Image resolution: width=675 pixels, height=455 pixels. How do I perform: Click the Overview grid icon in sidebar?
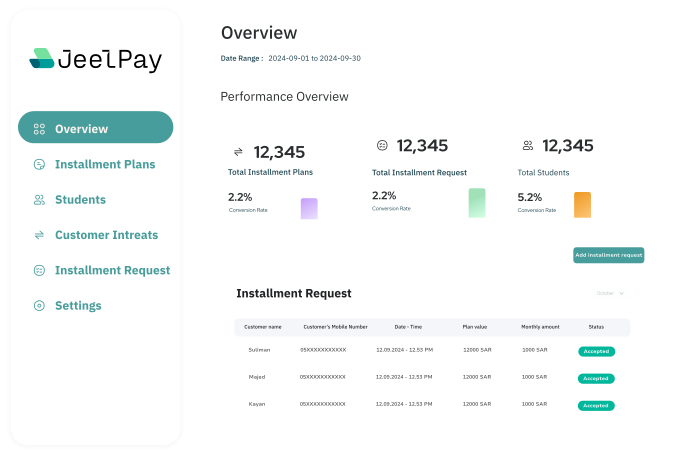pyautogui.click(x=39, y=129)
